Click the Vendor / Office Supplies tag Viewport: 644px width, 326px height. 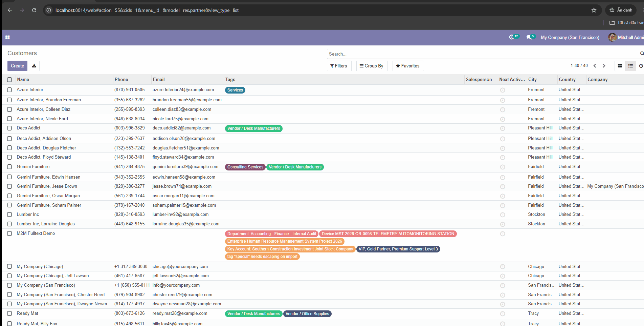point(307,314)
